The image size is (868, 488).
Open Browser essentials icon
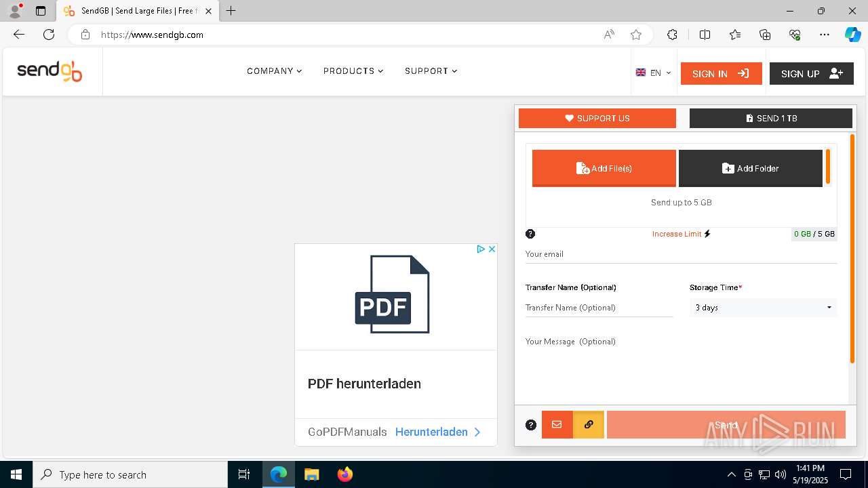[x=795, y=35]
